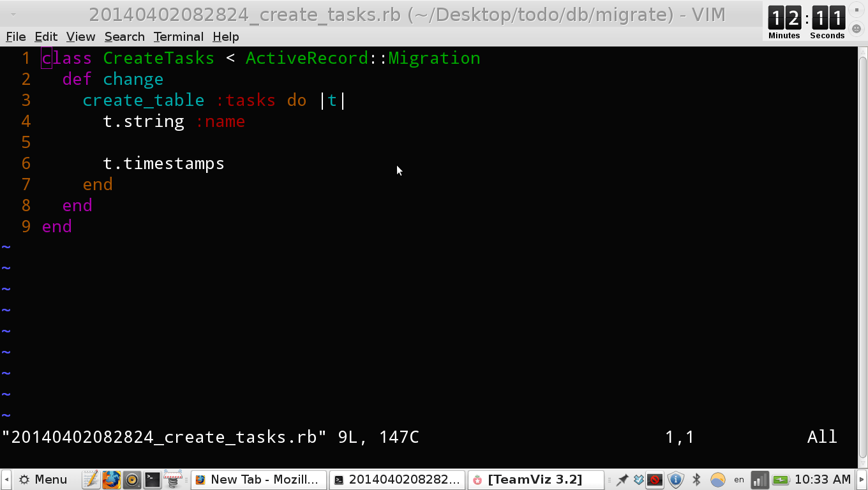Image resolution: width=868 pixels, height=490 pixels.
Task: Open the text editor launcher
Action: point(91,479)
